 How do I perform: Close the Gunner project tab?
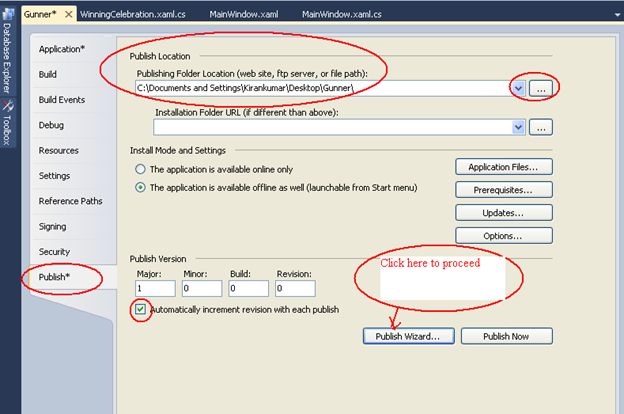click(x=68, y=14)
